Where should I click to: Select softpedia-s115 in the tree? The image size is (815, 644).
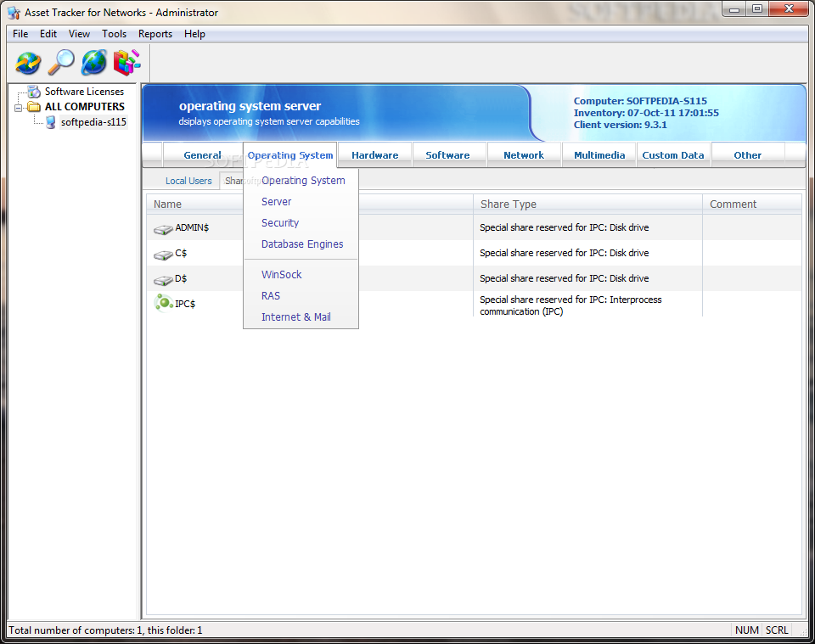(93, 122)
